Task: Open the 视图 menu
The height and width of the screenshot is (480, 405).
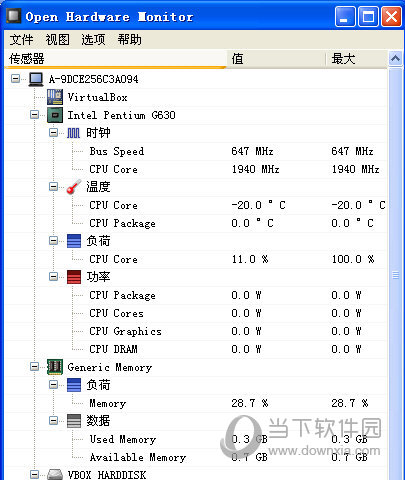Action: pyautogui.click(x=57, y=40)
